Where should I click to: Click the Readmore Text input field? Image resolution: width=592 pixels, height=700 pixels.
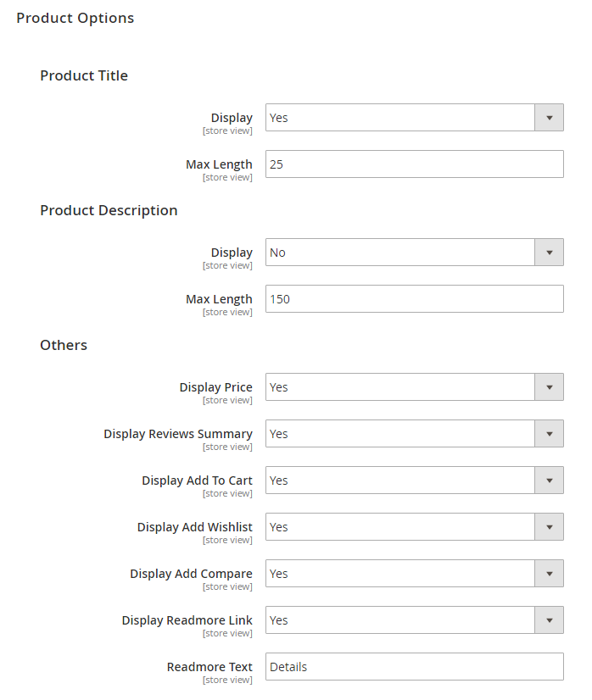pyautogui.click(x=414, y=666)
